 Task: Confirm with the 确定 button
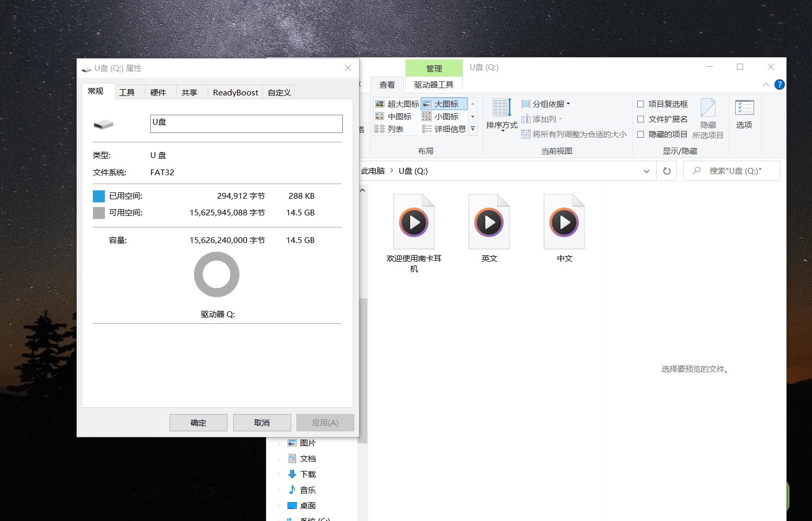[198, 422]
